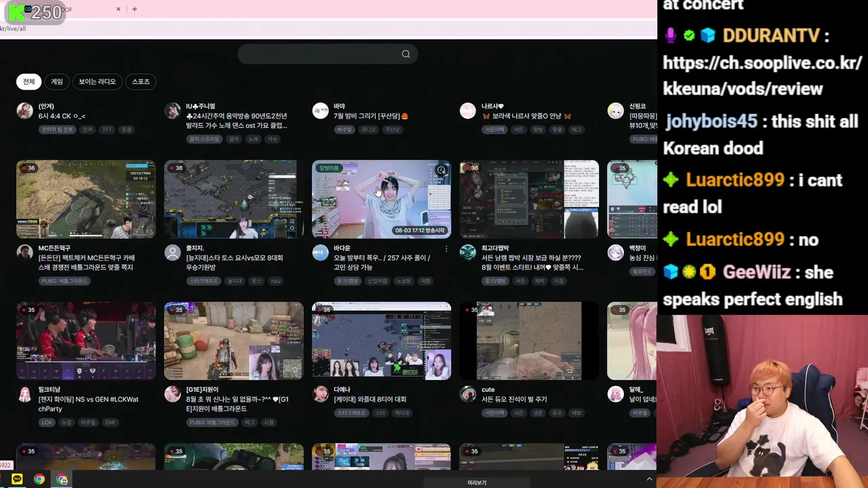This screenshot has width=868, height=488.
Task: Open the 보이는 라디오 tab
Action: click(x=97, y=81)
